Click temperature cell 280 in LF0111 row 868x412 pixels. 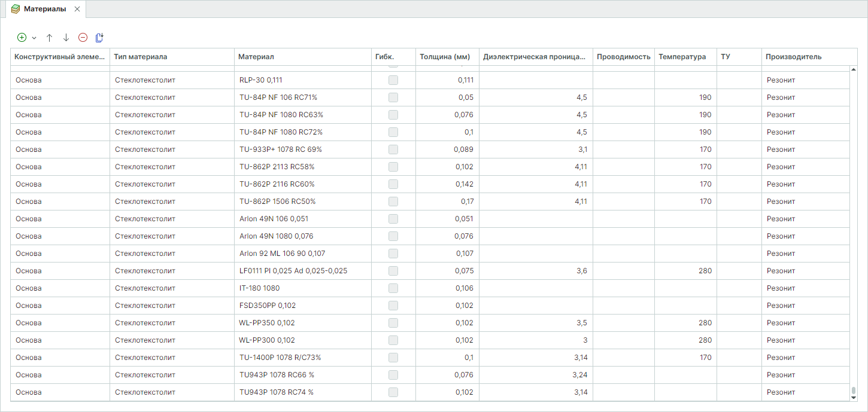(705, 271)
